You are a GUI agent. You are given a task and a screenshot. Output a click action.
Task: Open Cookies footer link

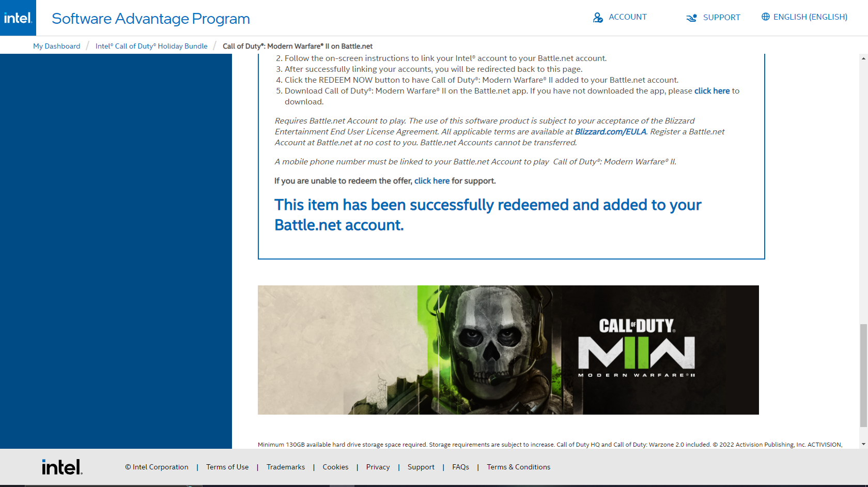pyautogui.click(x=336, y=467)
